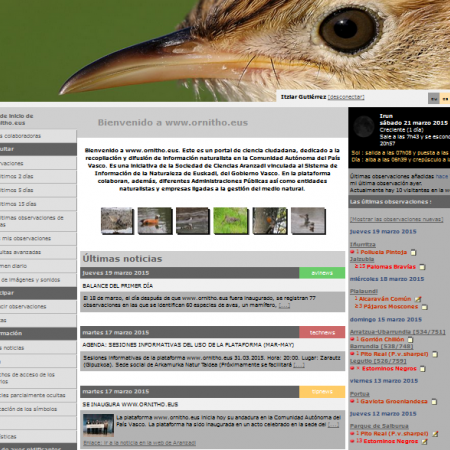Open 'Últimos 2 días' sidebar menu item
This screenshot has width=450, height=450.
tap(38, 177)
